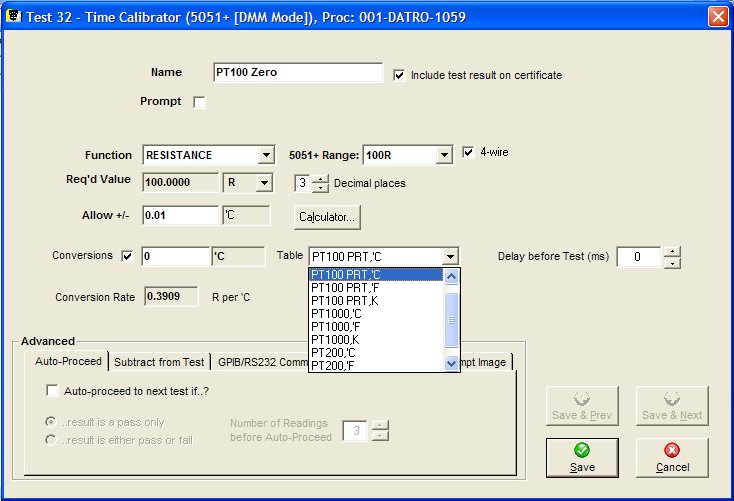Click the Save button with green checkmark
The height and width of the screenshot is (501, 734).
coord(582,457)
